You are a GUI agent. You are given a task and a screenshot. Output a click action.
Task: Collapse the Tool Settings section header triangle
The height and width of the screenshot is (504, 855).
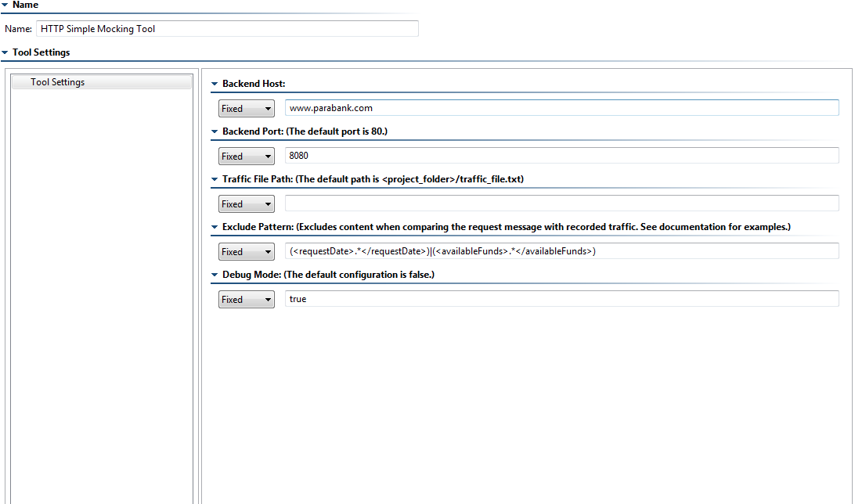tap(5, 53)
